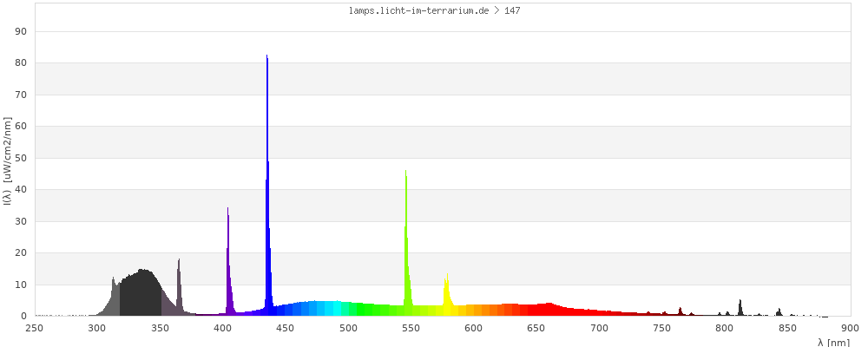Click the y-axis tick label '50'

(23, 158)
